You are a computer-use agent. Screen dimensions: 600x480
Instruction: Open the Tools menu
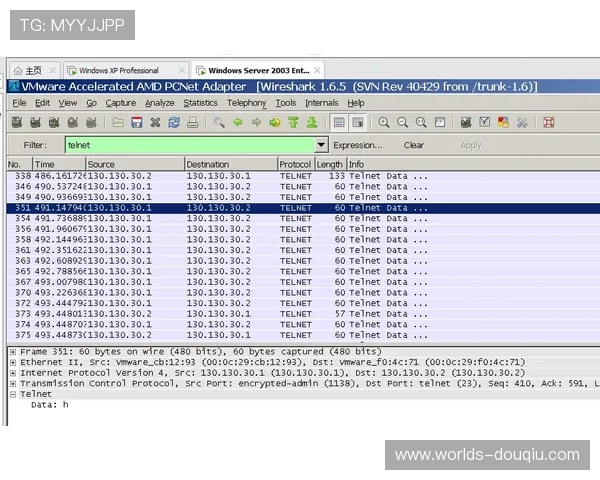286,103
